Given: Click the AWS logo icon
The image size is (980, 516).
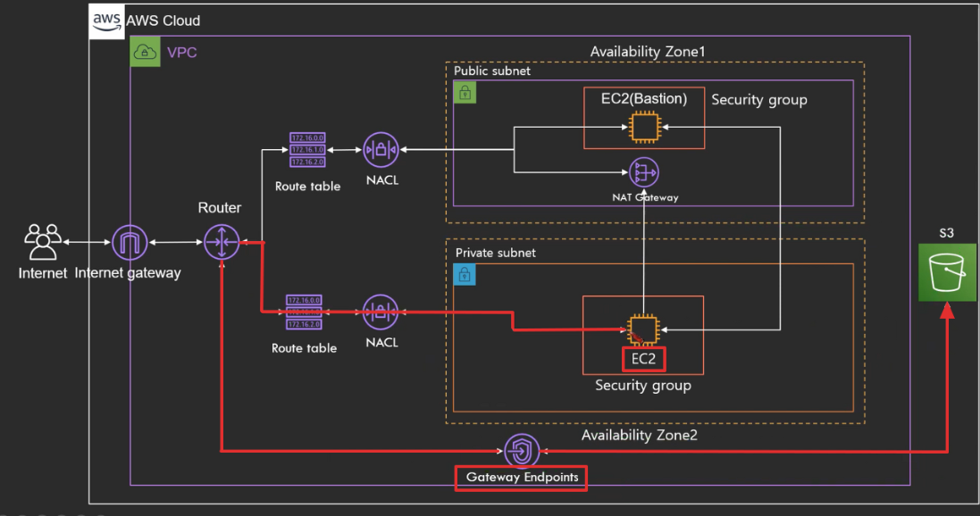Looking at the screenshot, I should [107, 21].
